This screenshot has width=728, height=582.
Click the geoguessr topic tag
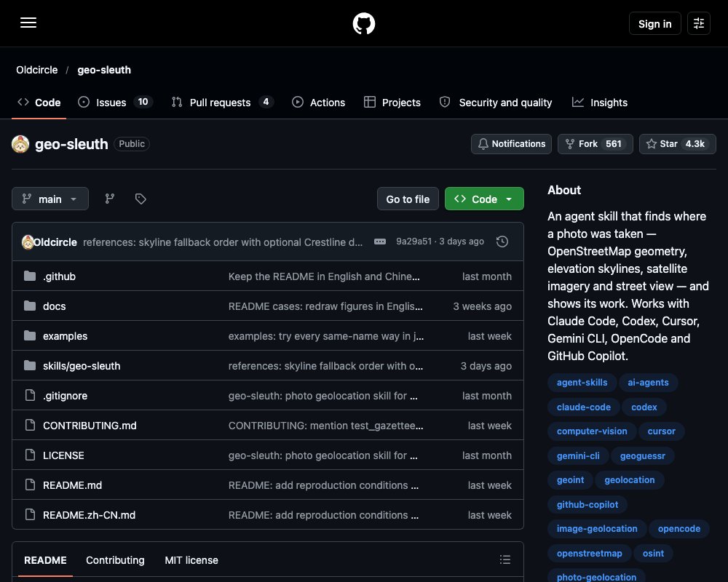643,455
